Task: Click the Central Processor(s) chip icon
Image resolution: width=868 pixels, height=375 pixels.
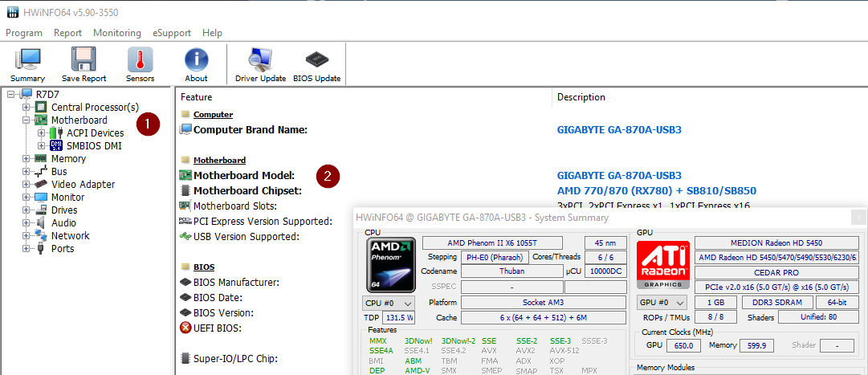Action: click(x=41, y=107)
